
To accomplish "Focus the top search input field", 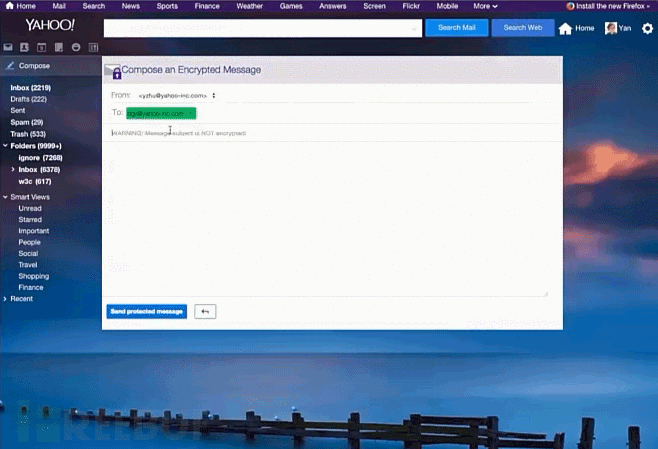I will tap(263, 28).
